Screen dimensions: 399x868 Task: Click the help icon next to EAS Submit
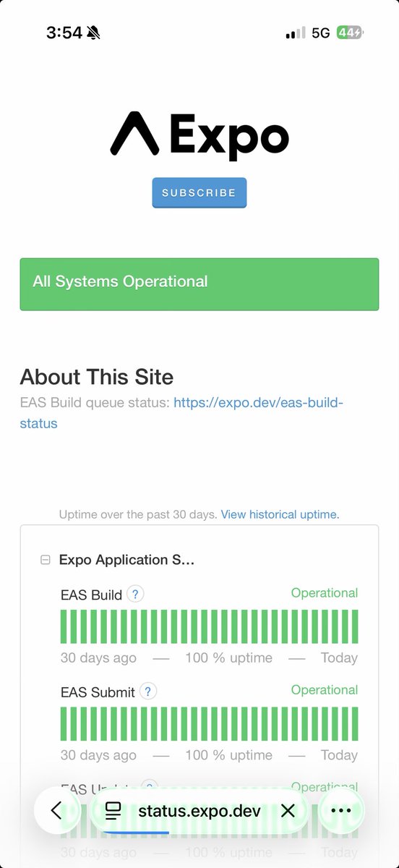148,691
